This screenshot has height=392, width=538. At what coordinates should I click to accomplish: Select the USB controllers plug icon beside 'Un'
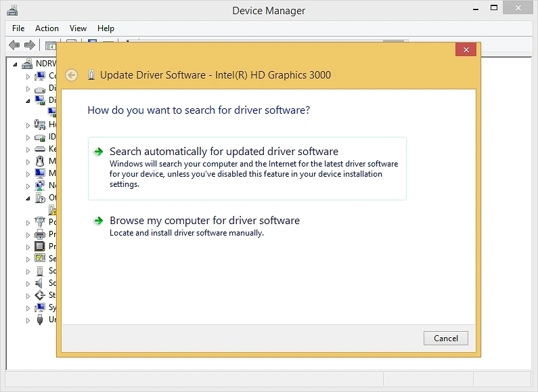40,320
